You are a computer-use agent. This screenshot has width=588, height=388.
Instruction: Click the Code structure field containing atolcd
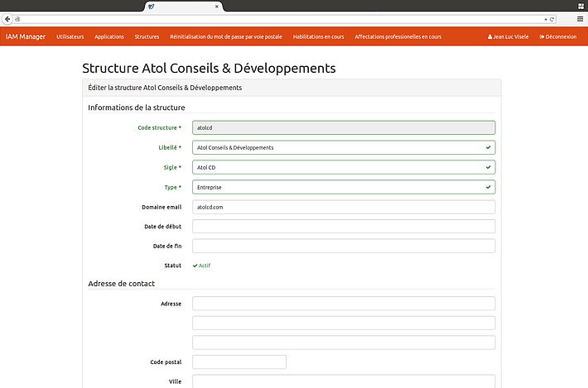pos(344,127)
